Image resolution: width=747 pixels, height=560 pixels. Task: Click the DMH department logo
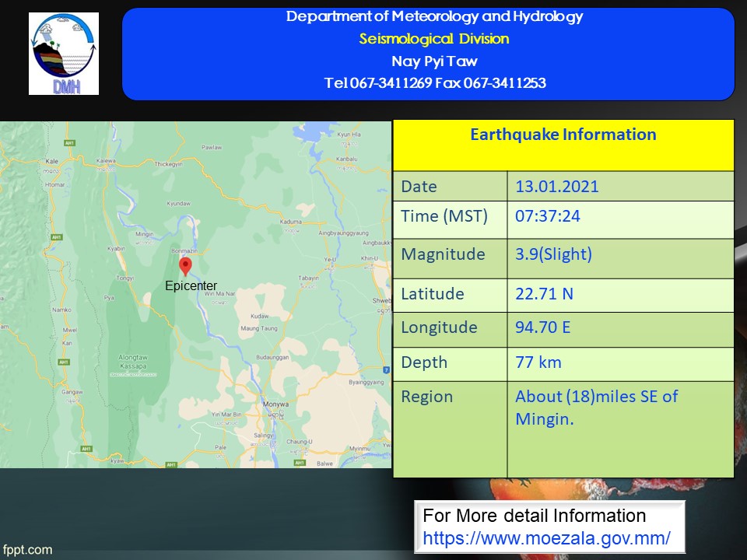coord(64,54)
